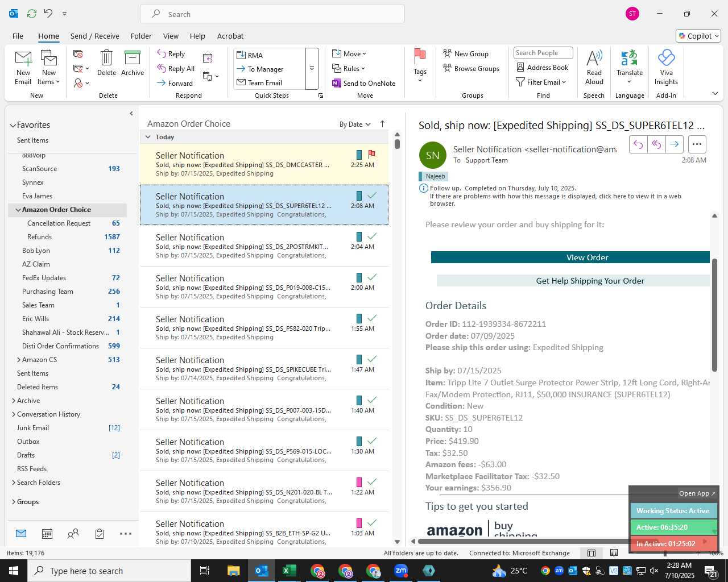Collapse the Today group header
This screenshot has height=582, width=728.
pyautogui.click(x=148, y=137)
